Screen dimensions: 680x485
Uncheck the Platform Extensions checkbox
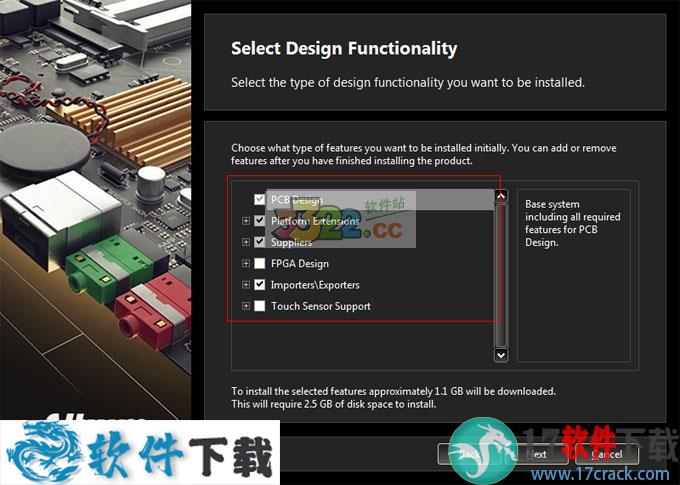260,221
